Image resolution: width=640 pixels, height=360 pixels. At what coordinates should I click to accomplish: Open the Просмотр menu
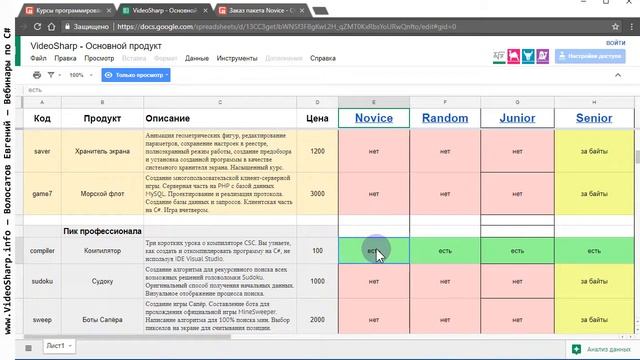[x=99, y=58]
